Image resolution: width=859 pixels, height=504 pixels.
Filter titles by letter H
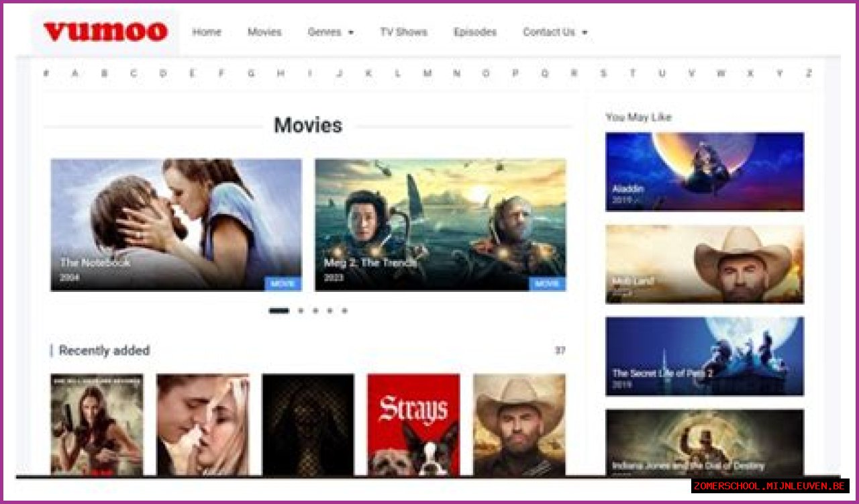tap(281, 73)
